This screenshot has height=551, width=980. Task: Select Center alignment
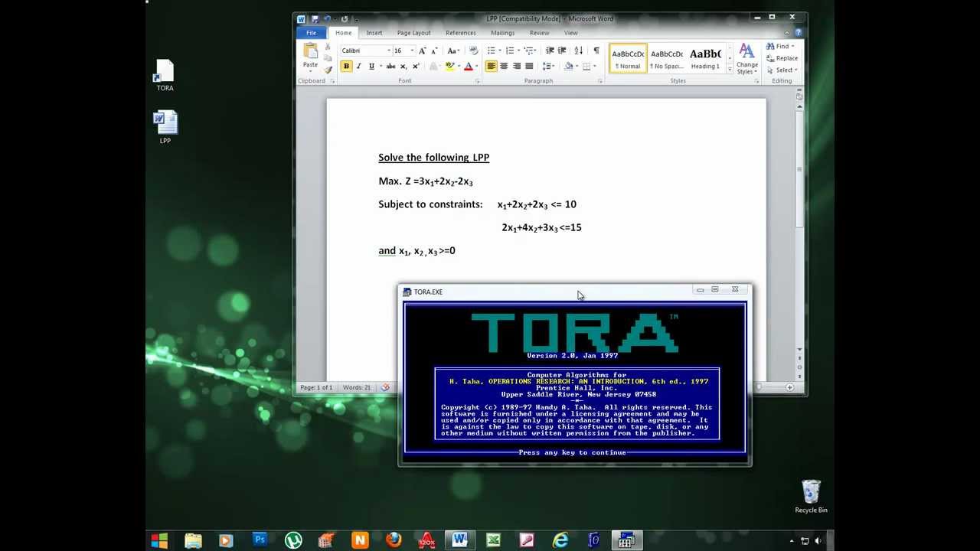pos(504,67)
